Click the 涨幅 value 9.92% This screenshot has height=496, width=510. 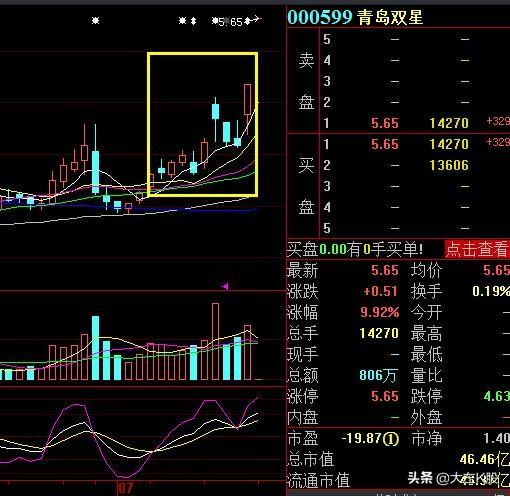coord(379,312)
